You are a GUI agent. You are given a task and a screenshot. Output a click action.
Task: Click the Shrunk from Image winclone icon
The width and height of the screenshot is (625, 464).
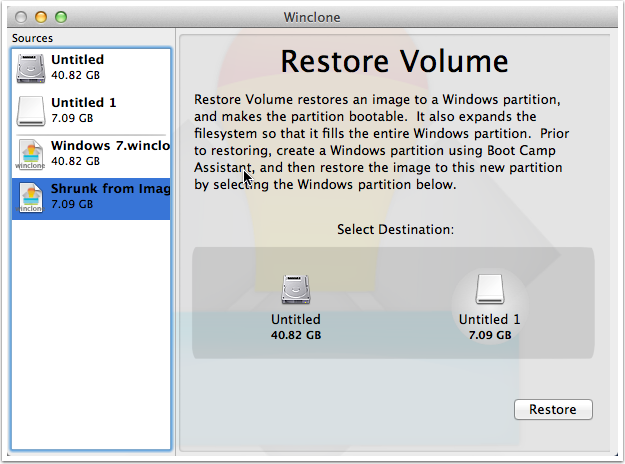pos(30,198)
